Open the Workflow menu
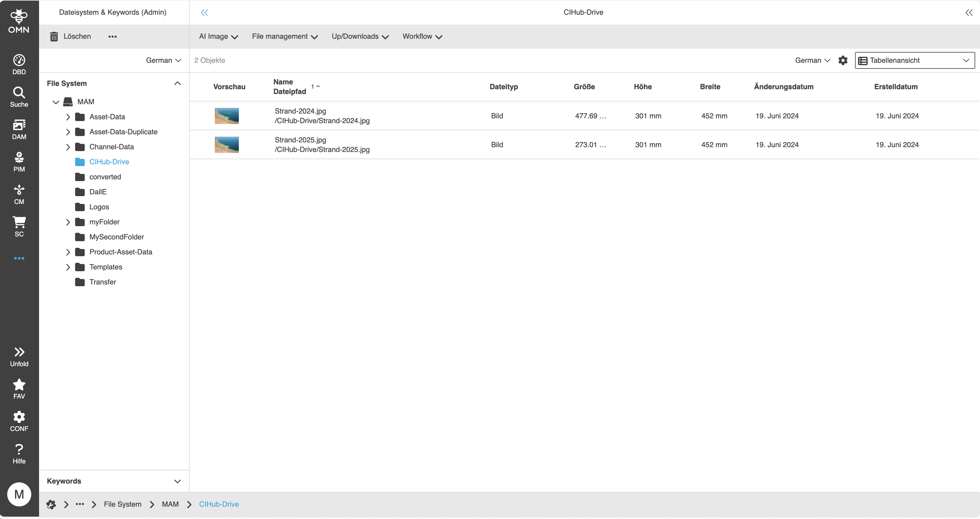 (x=422, y=37)
